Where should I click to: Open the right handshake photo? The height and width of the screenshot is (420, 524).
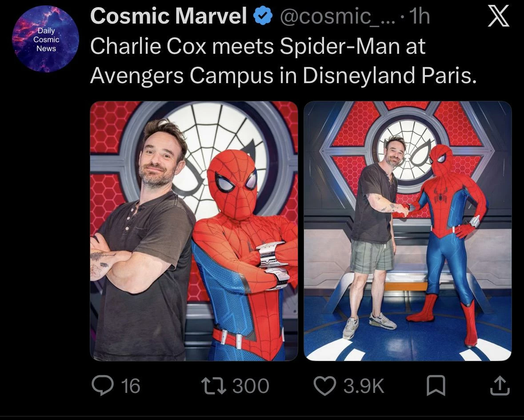click(408, 231)
